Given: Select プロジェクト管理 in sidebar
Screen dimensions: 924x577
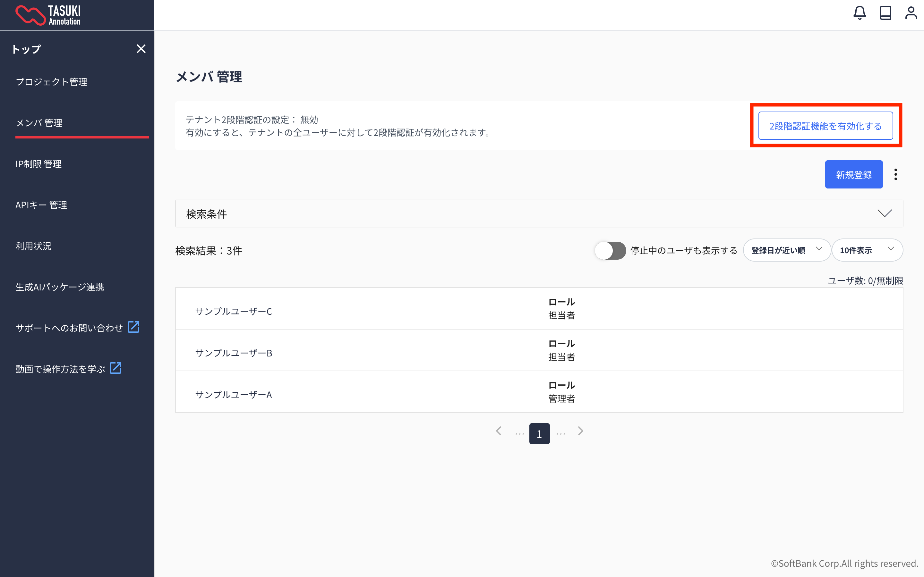Looking at the screenshot, I should (x=52, y=82).
